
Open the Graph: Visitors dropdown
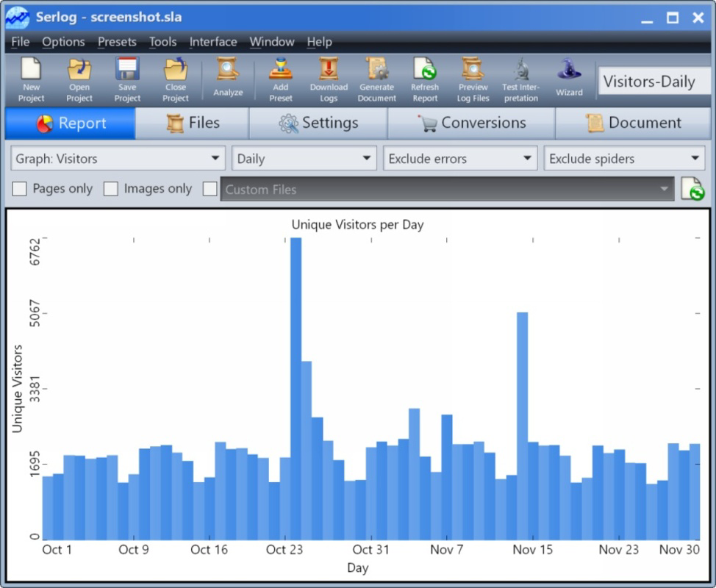[118, 159]
